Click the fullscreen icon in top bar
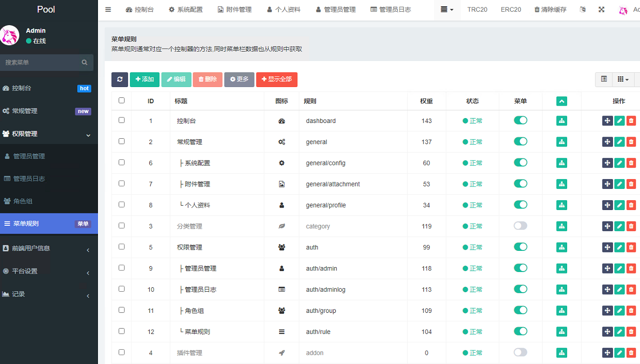The width and height of the screenshot is (640, 364). pos(602,9)
